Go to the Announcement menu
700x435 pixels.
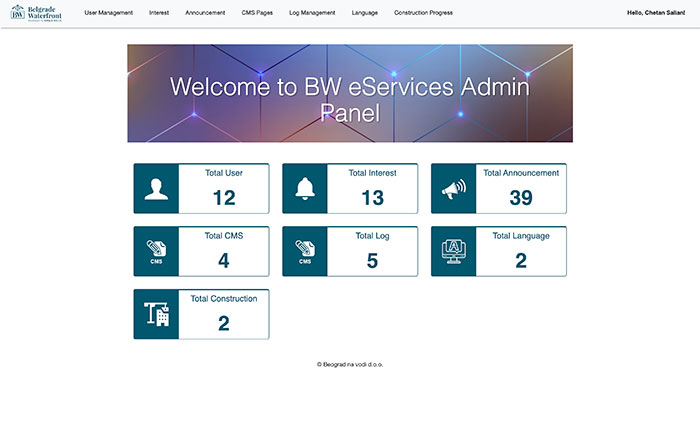click(x=205, y=13)
